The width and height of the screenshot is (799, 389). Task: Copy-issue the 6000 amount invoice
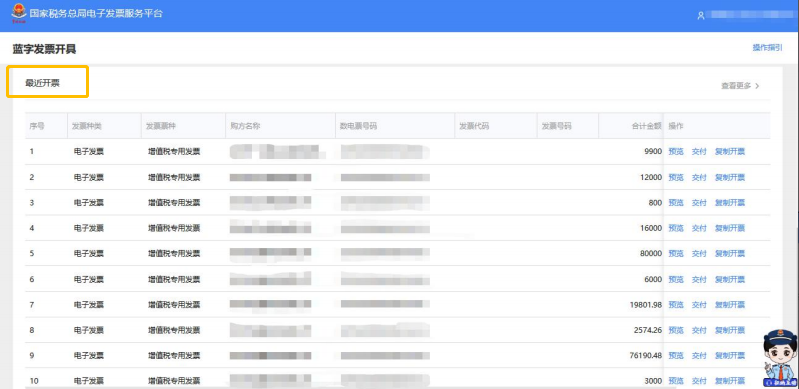tap(730, 279)
